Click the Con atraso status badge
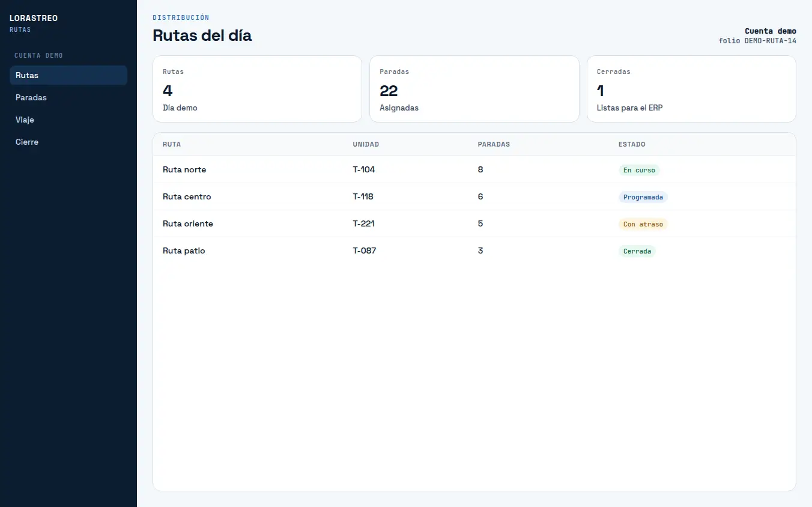 tap(643, 224)
